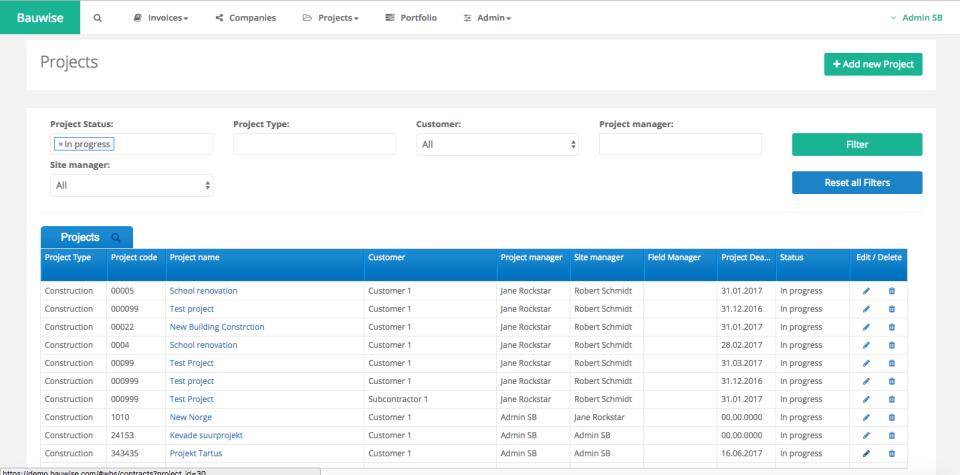960x475 pixels.
Task: Select the Projects table tab
Action: 86,238
